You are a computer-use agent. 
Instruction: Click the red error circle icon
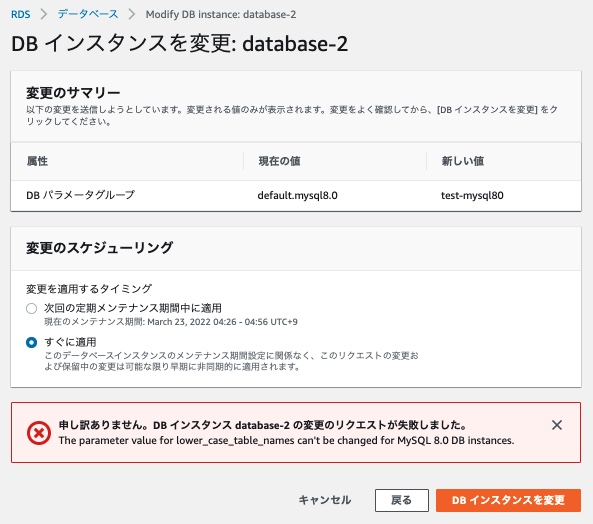[39, 433]
